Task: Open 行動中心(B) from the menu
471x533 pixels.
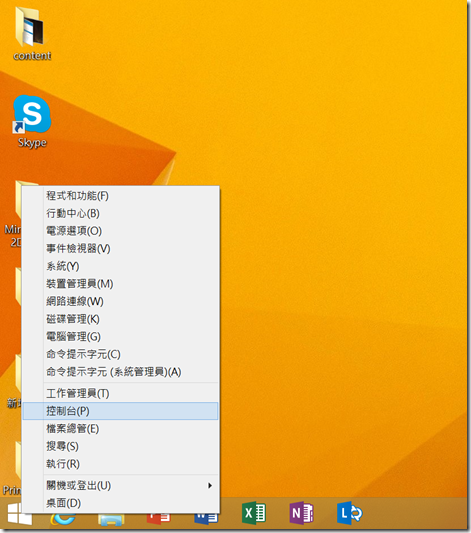Action: (120, 213)
